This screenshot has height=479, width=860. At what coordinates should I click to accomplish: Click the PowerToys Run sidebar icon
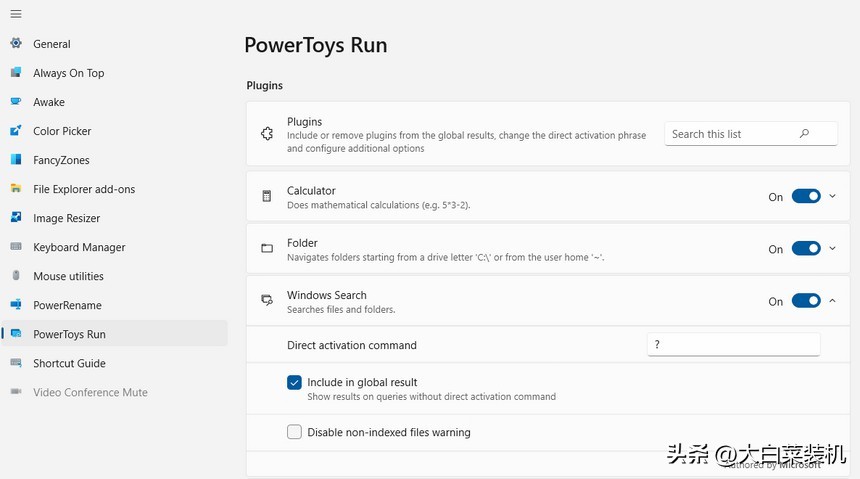coord(16,334)
